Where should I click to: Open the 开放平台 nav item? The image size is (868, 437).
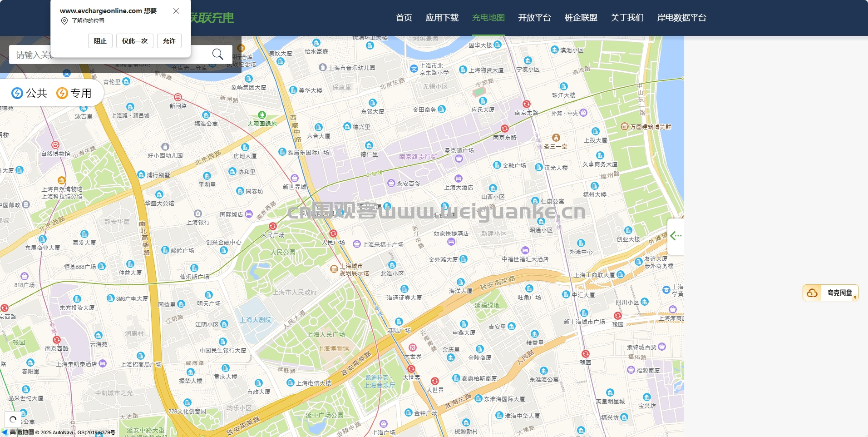535,18
